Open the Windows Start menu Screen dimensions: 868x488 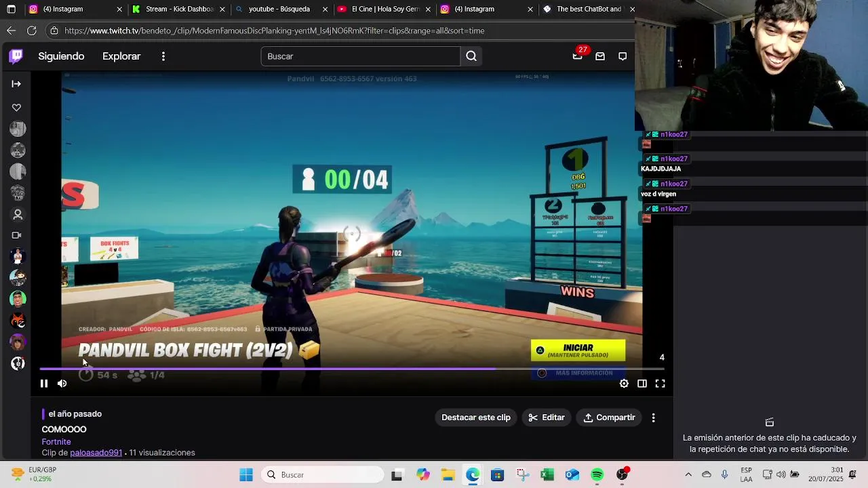[x=246, y=475]
